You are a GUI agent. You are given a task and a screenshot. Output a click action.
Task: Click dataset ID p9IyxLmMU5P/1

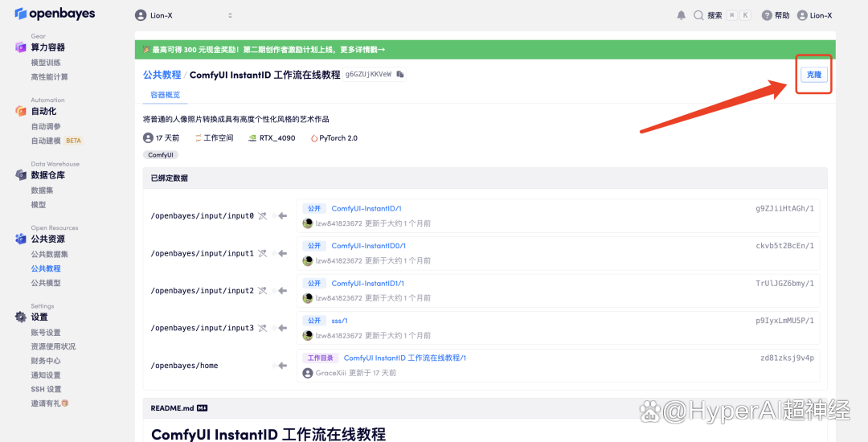784,321
